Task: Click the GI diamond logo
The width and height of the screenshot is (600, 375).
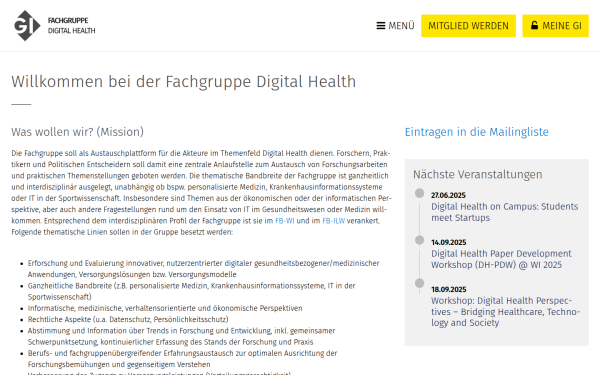Action: pyautogui.click(x=27, y=26)
